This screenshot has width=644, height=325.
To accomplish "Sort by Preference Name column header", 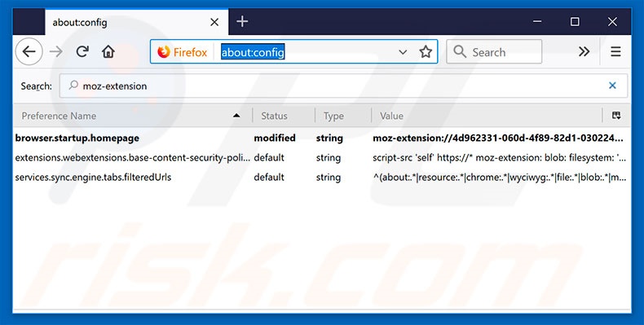I will (x=132, y=116).
